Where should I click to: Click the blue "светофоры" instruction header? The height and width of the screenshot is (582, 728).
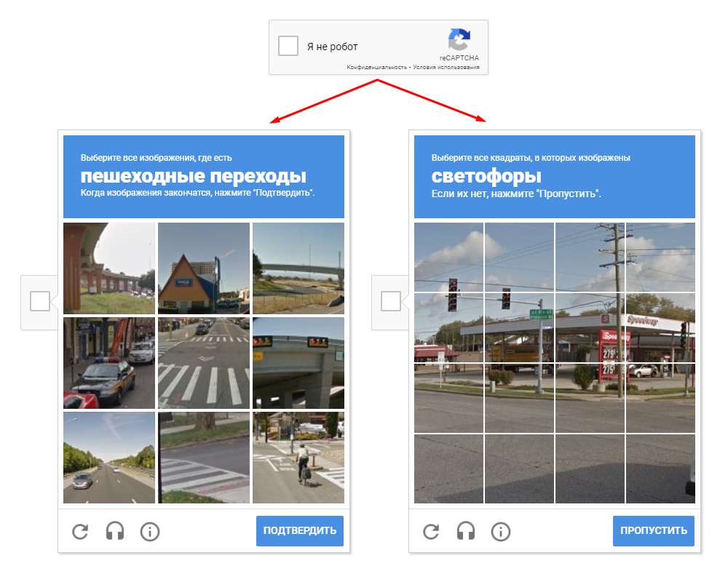click(555, 177)
